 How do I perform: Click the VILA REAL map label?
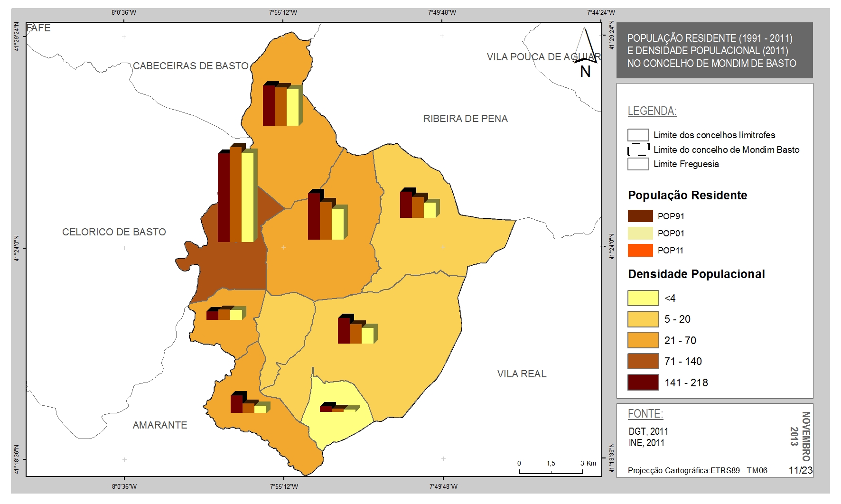(x=522, y=374)
